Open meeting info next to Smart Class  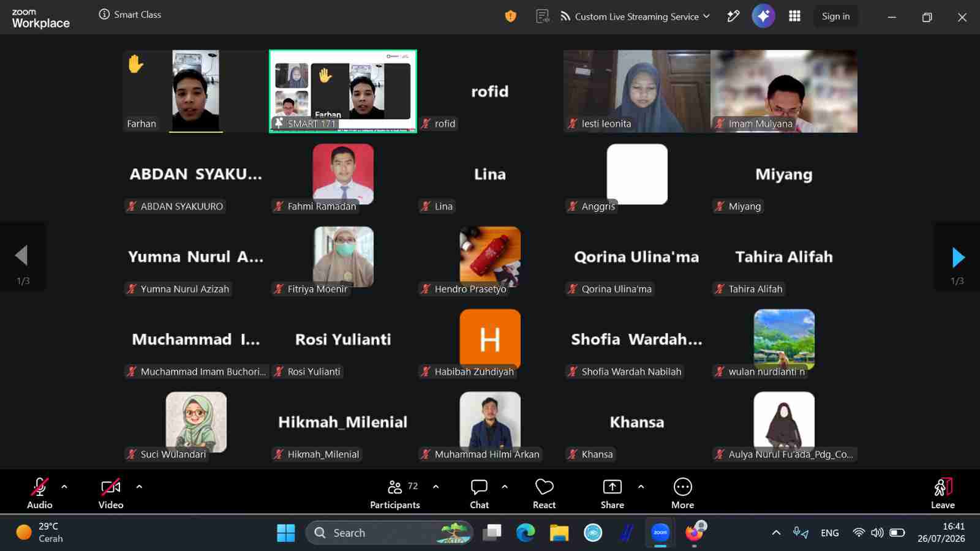(x=104, y=14)
